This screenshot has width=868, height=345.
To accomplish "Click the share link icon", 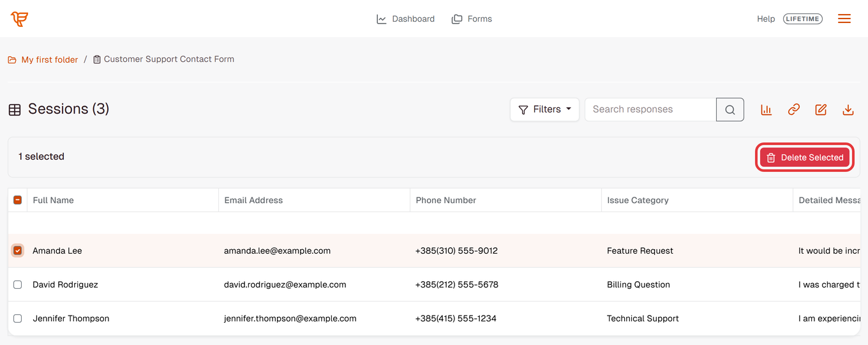I will 794,110.
